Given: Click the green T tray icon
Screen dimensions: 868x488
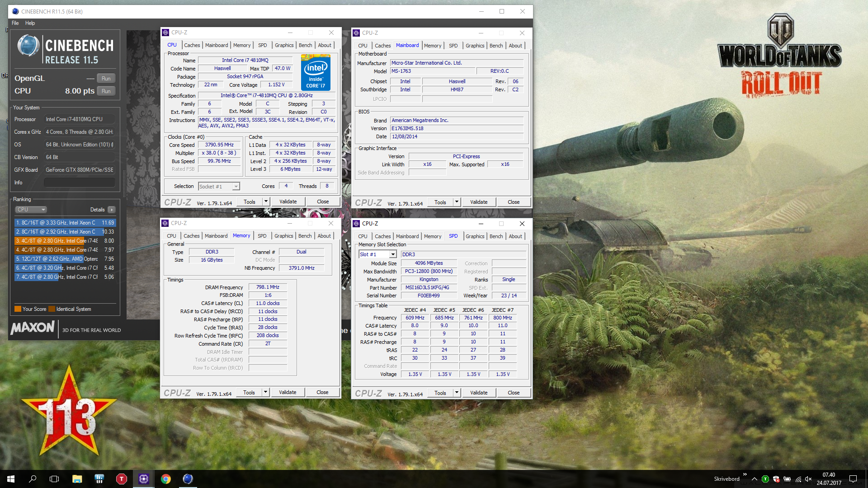Looking at the screenshot, I should (765, 479).
